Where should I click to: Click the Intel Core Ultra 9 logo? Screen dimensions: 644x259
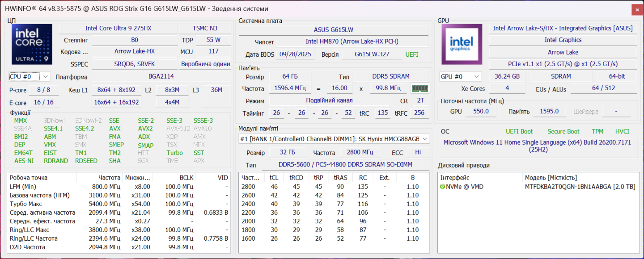point(32,45)
